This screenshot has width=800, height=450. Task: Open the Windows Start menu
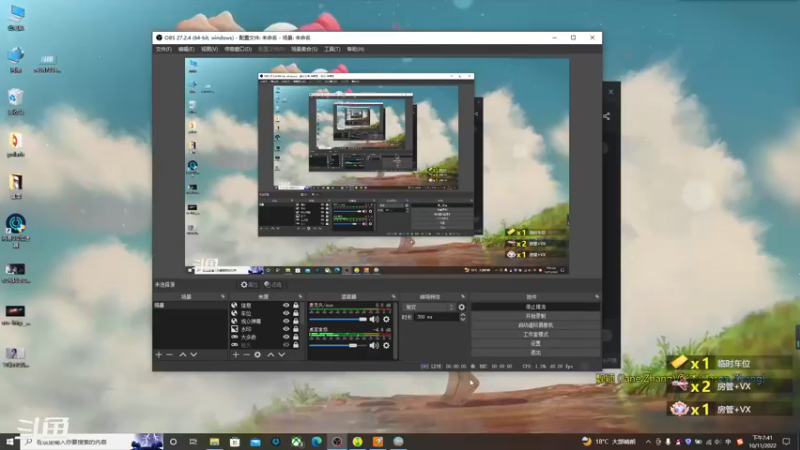point(10,441)
